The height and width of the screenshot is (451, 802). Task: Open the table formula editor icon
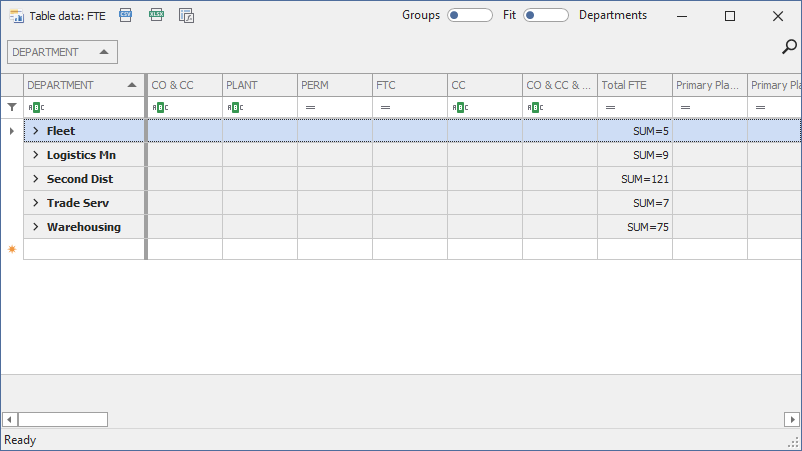point(186,16)
